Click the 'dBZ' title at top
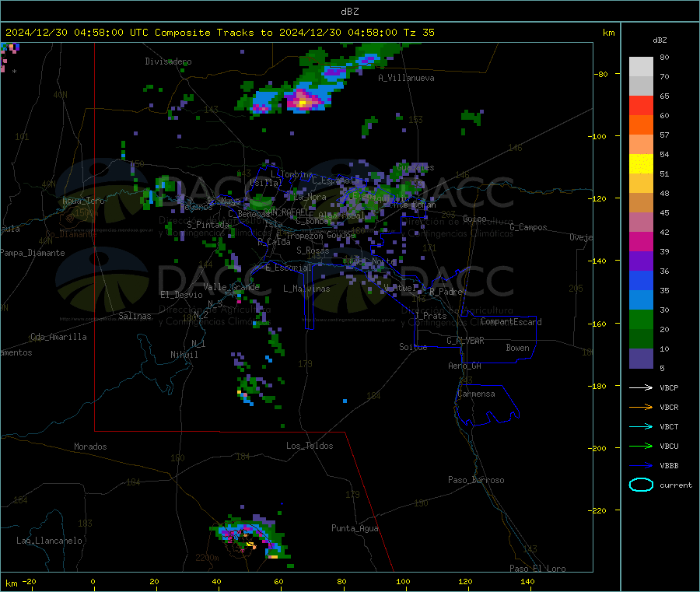Image resolution: width=700 pixels, height=592 pixels. (349, 12)
